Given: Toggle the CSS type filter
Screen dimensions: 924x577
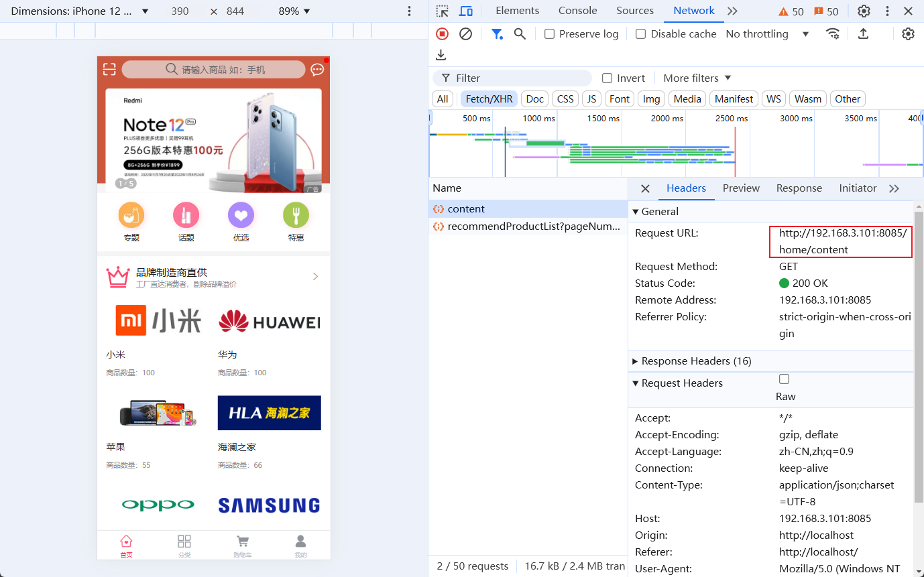Looking at the screenshot, I should tap(565, 99).
